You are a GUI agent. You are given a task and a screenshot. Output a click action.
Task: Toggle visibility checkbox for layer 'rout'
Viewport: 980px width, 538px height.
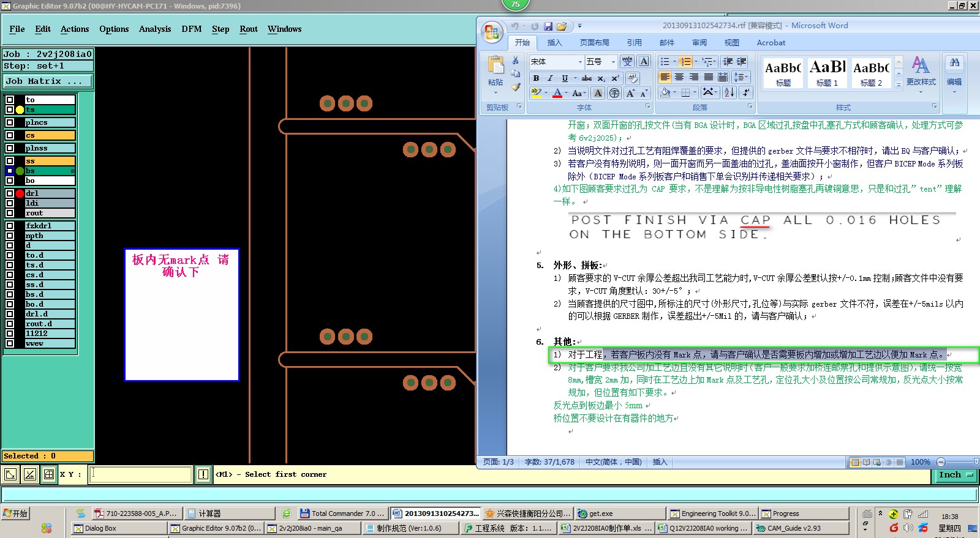tap(10, 213)
